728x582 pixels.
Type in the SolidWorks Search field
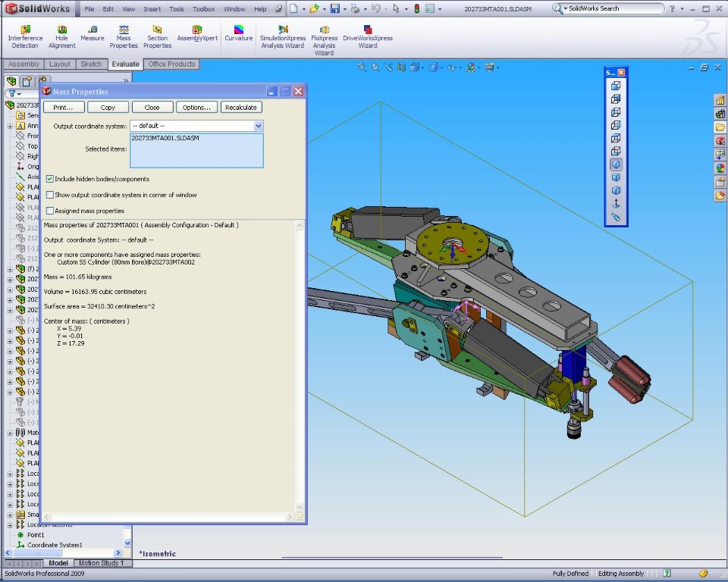click(x=614, y=8)
